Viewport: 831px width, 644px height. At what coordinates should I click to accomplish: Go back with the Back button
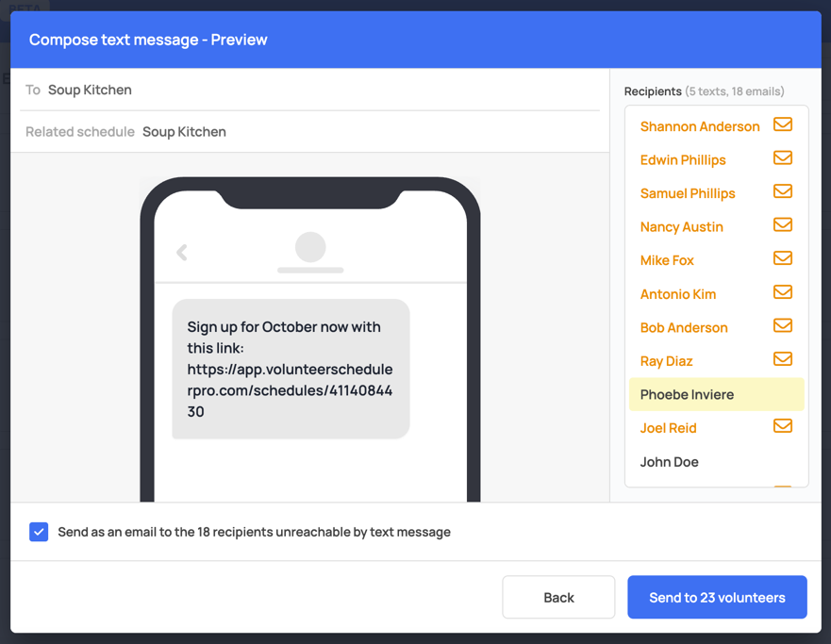pyautogui.click(x=558, y=598)
